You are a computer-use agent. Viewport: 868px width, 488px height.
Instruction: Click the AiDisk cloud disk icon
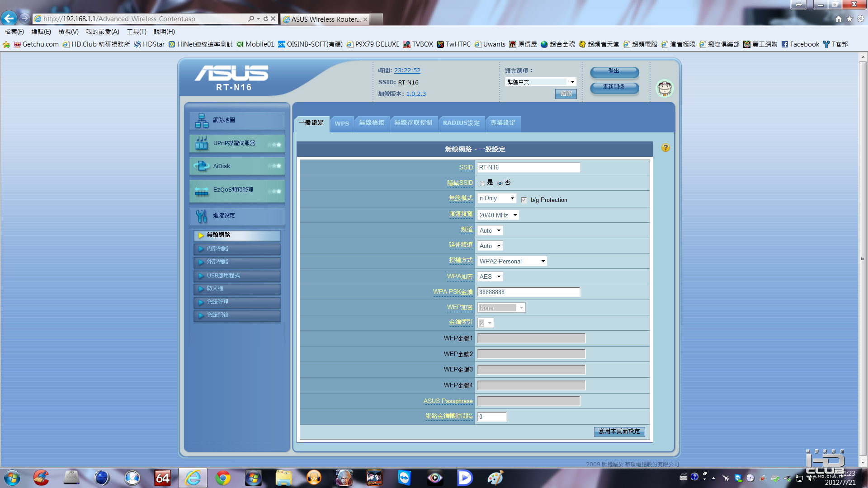click(202, 166)
